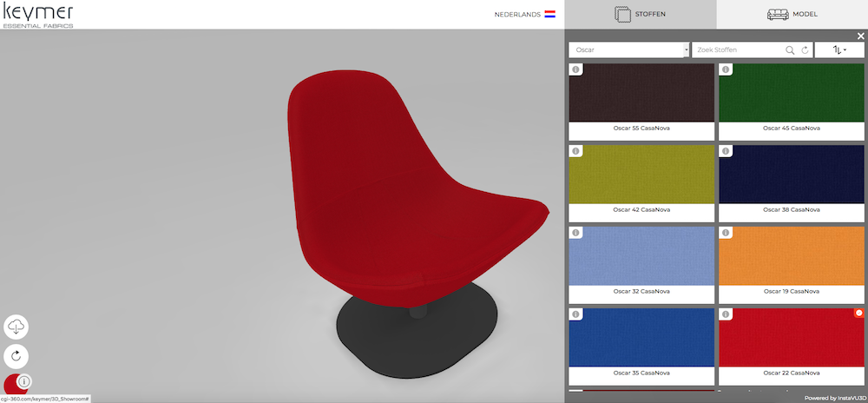The image size is (868, 403).
Task: Open the Stoffen tab
Action: pyautogui.click(x=641, y=15)
